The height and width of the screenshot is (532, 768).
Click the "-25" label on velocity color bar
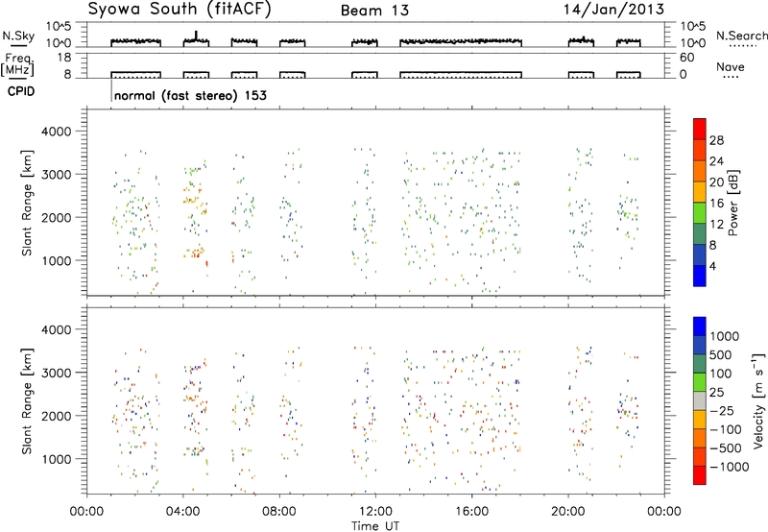(x=722, y=411)
